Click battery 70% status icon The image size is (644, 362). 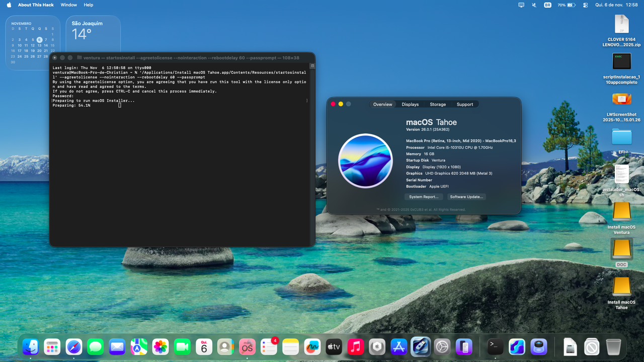(x=567, y=5)
